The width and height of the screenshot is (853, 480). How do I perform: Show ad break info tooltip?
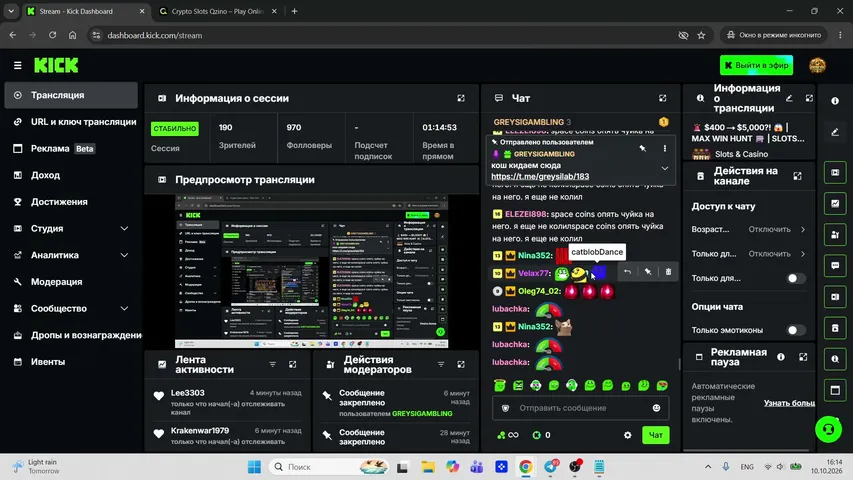coord(781,357)
